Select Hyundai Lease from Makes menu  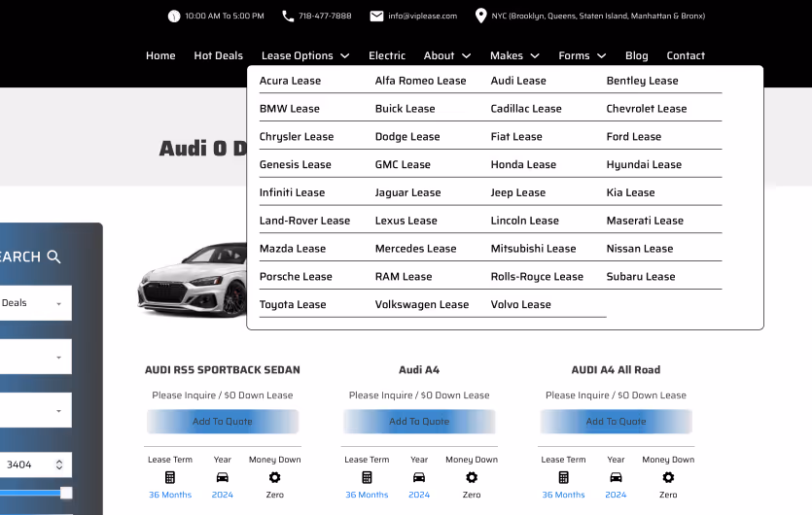click(x=644, y=164)
